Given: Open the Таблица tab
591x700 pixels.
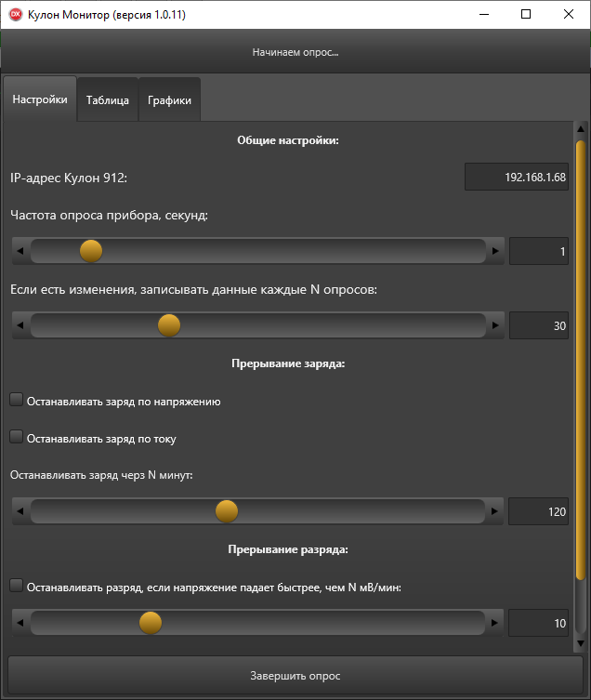Looking at the screenshot, I should (108, 100).
